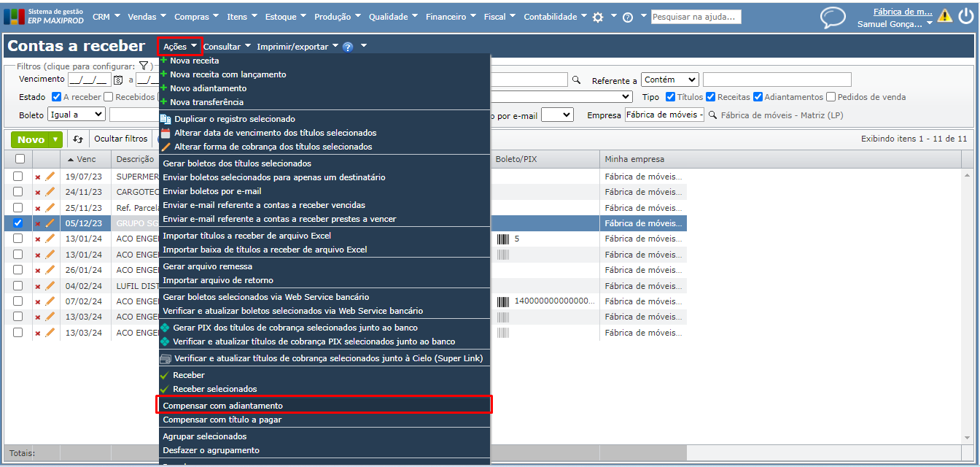Open the Fábrica de m... company link
The width and height of the screenshot is (980, 467).
[903, 11]
